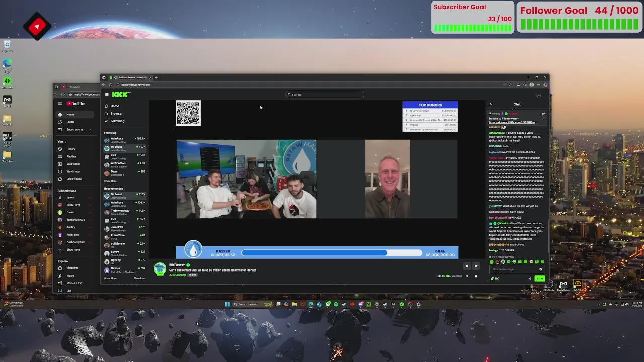Open File Explorer on taskbar
Image resolution: width=644 pixels, height=362 pixels.
pyautogui.click(x=294, y=304)
